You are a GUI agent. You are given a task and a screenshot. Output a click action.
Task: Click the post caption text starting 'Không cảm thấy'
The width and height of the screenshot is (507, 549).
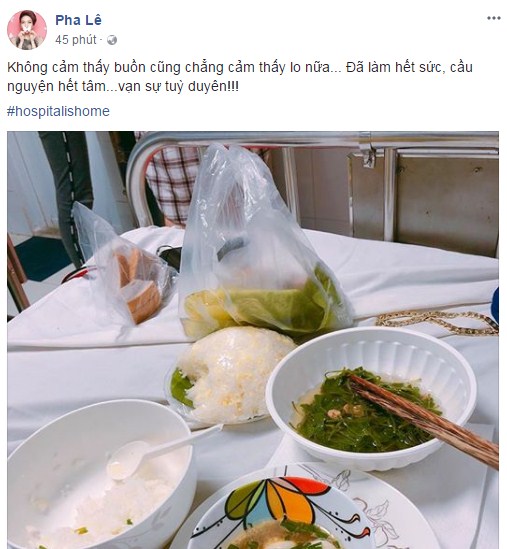[240, 77]
